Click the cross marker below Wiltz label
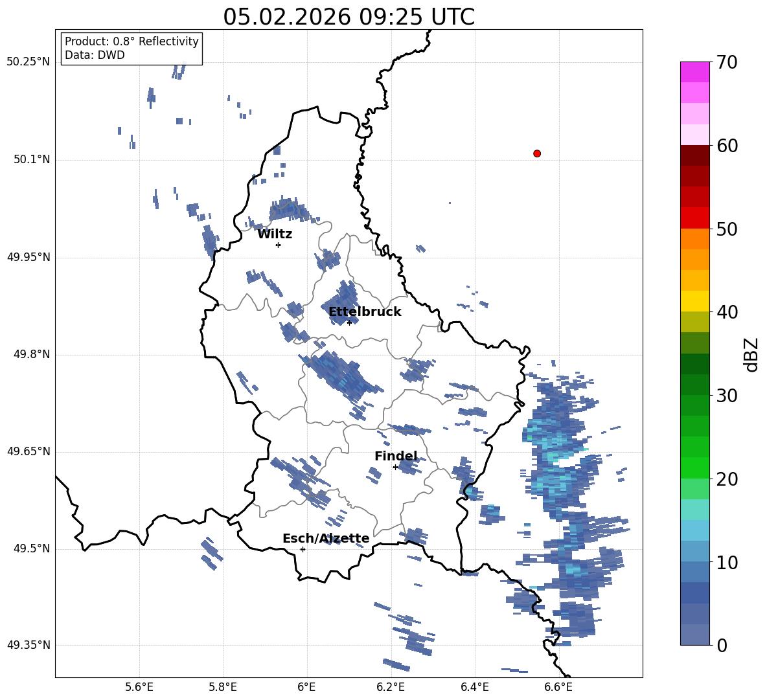The width and height of the screenshot is (767, 700). pos(279,245)
